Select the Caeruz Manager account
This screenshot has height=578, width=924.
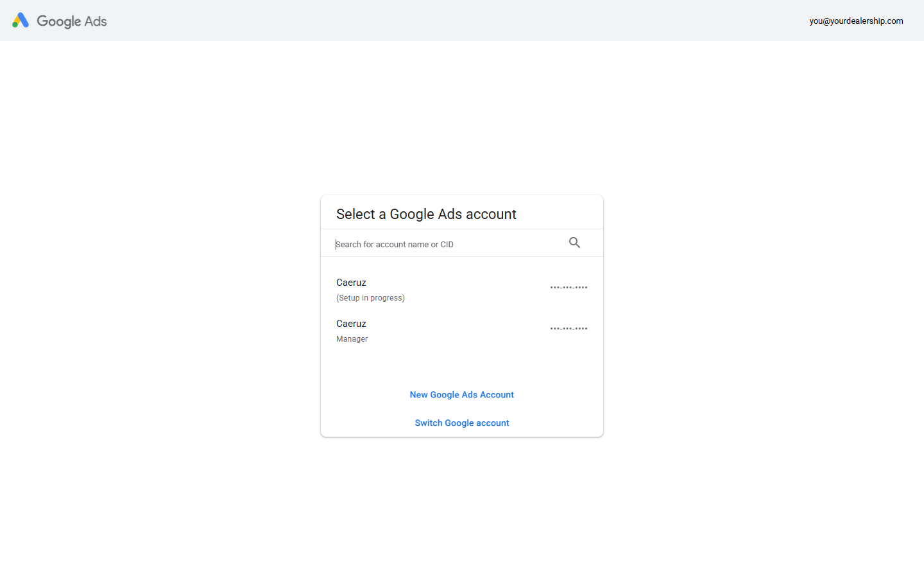tap(462, 331)
